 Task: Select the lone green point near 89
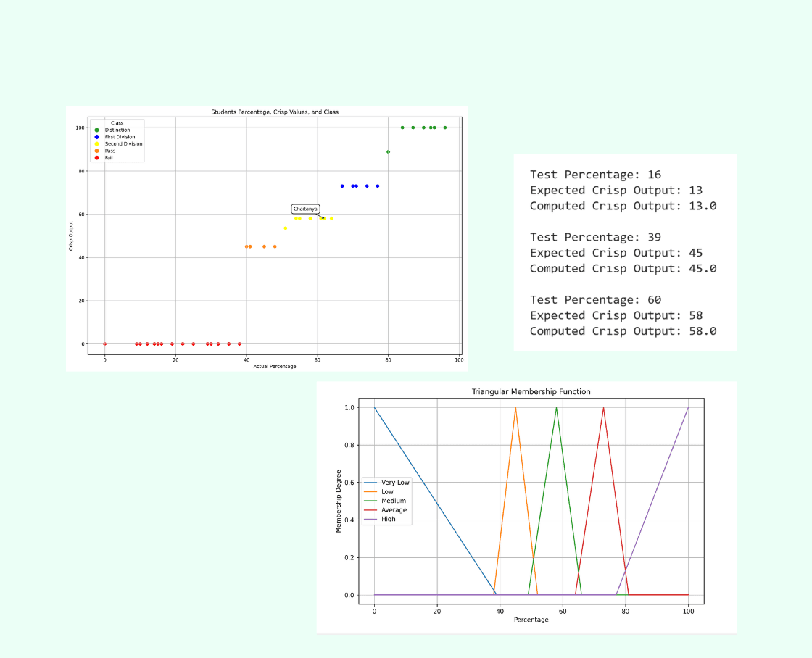click(x=388, y=151)
